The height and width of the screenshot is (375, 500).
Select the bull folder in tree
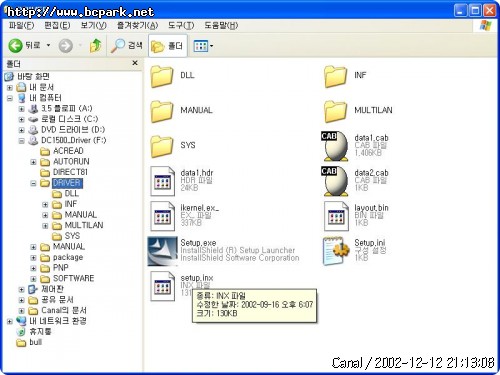coord(36,342)
